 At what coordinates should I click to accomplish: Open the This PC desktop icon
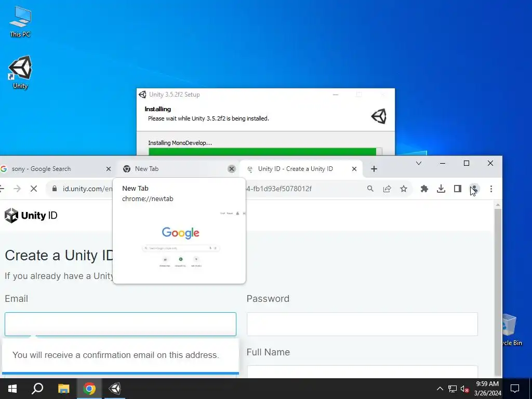(20, 22)
